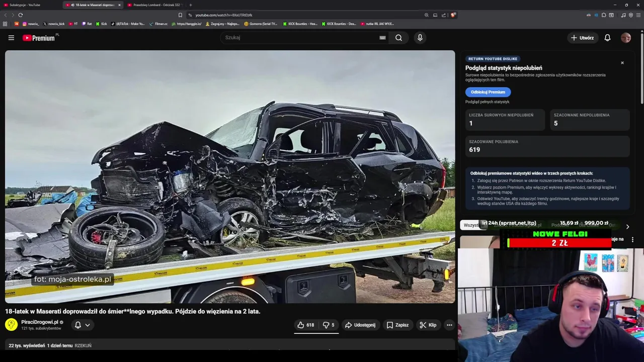Open VPN shield icon in browser toolbar

point(631,15)
